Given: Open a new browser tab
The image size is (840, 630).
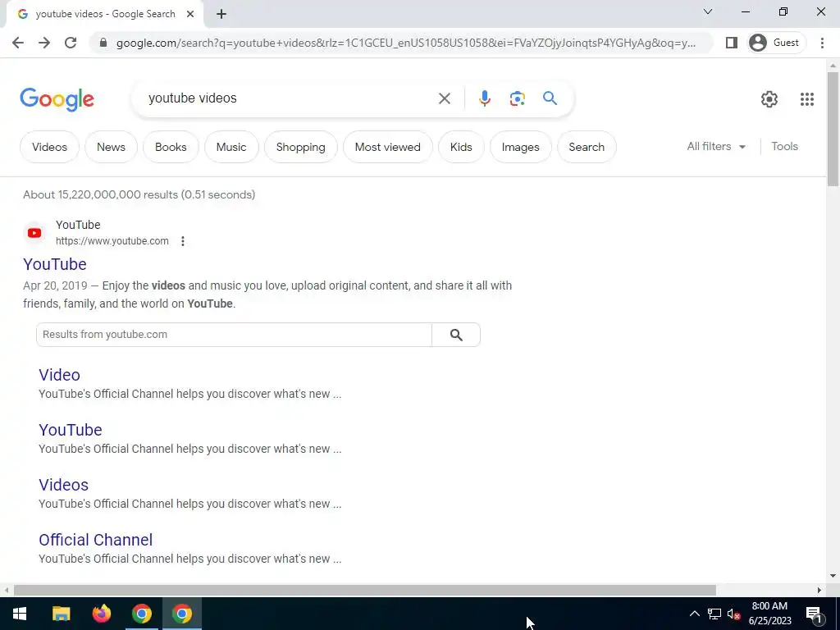Looking at the screenshot, I should click(x=221, y=14).
